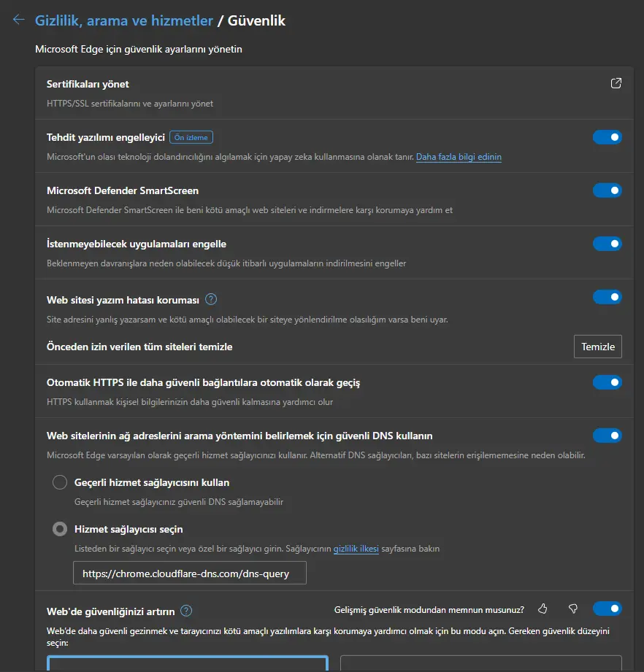Toggle Otomatik HTTPS switch
Screen dimensions: 644x672
(607, 382)
